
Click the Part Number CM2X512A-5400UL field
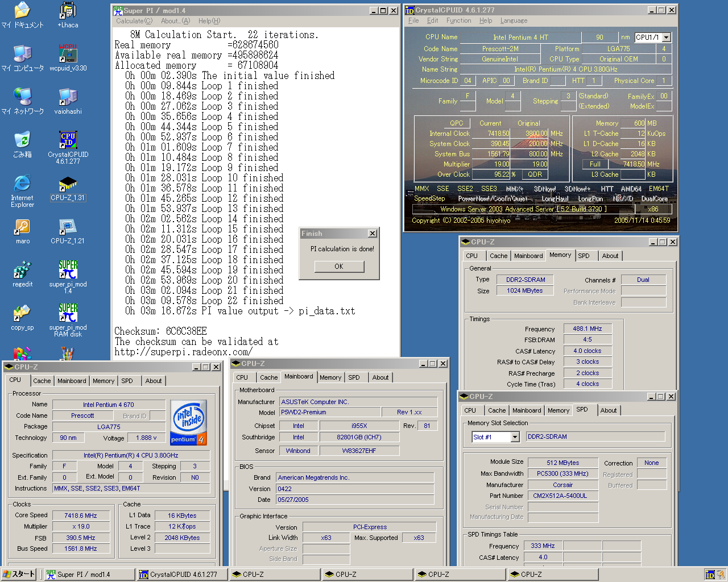(563, 496)
